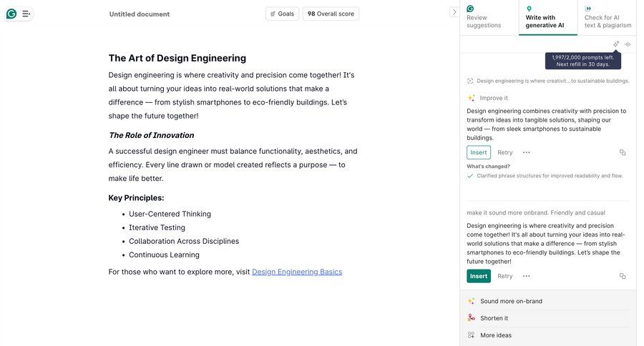
Task: Retry the Improve it suggestion
Action: click(x=504, y=152)
